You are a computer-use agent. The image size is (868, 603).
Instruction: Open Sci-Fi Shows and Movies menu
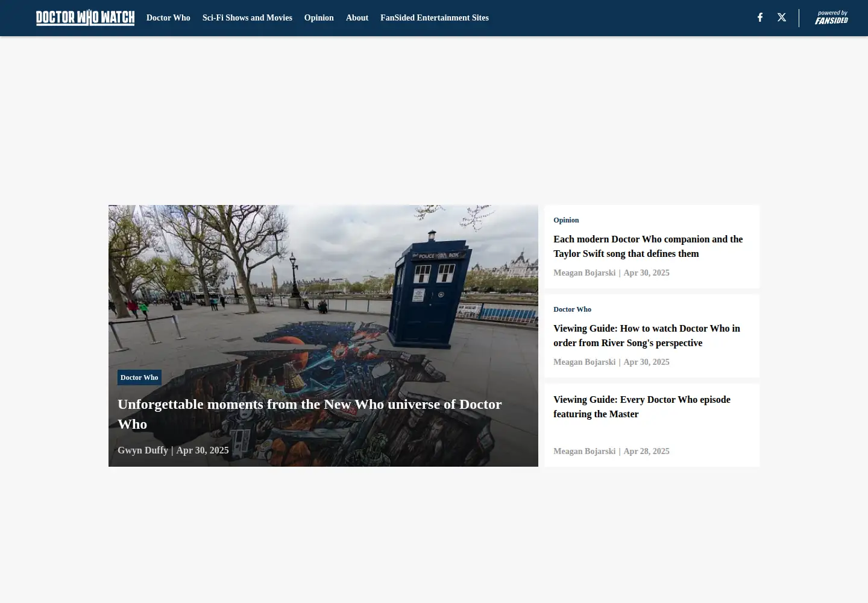[x=247, y=18]
